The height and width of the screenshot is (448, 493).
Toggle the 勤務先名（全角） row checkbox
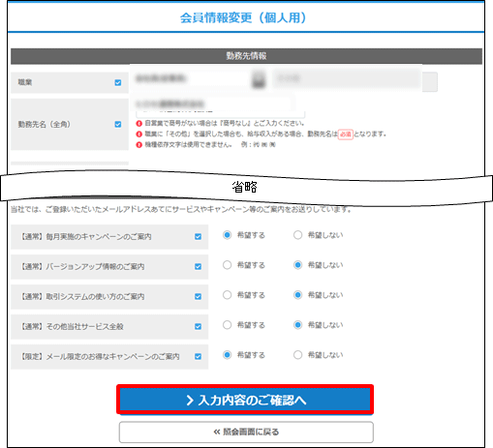(118, 124)
